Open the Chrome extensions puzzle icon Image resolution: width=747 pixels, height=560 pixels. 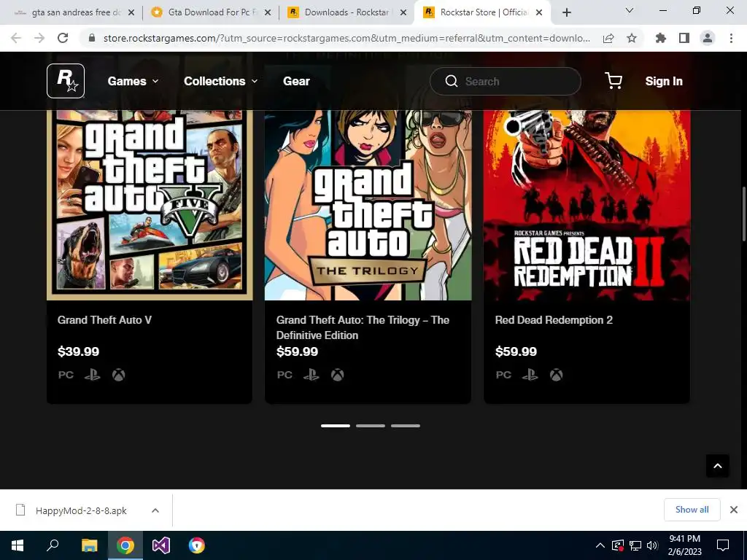coord(661,38)
